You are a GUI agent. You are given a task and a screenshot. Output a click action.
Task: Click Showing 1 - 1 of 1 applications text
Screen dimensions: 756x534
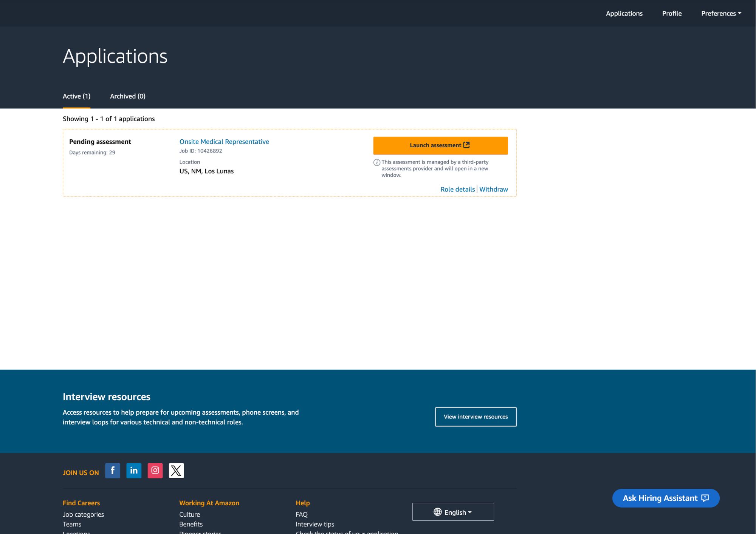tap(109, 119)
